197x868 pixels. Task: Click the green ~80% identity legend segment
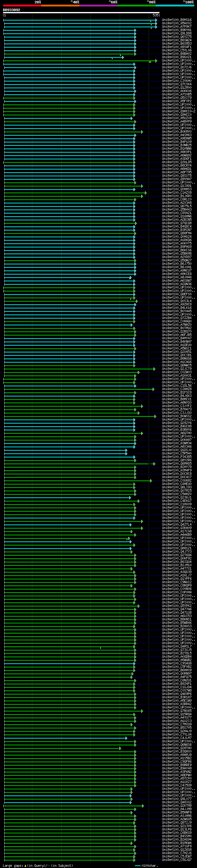137,6
